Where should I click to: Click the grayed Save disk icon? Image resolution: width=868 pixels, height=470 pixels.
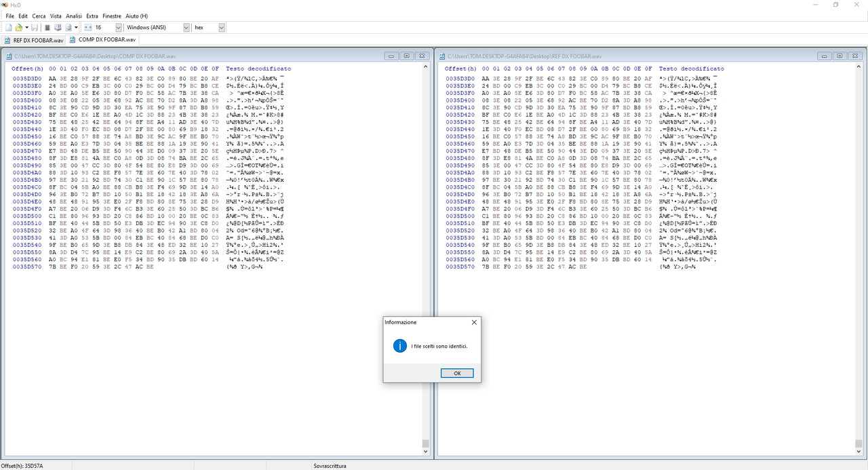35,28
